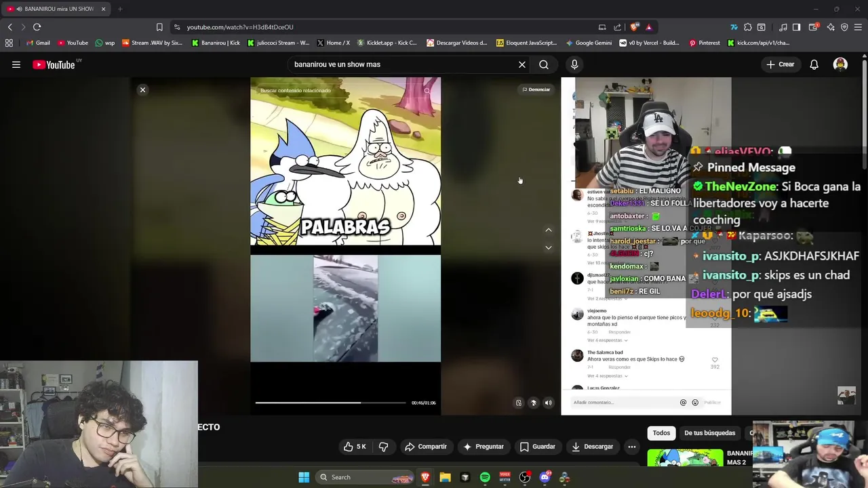This screenshot has width=868, height=488.
Task: Open the browser media control music icon
Action: click(x=783, y=27)
